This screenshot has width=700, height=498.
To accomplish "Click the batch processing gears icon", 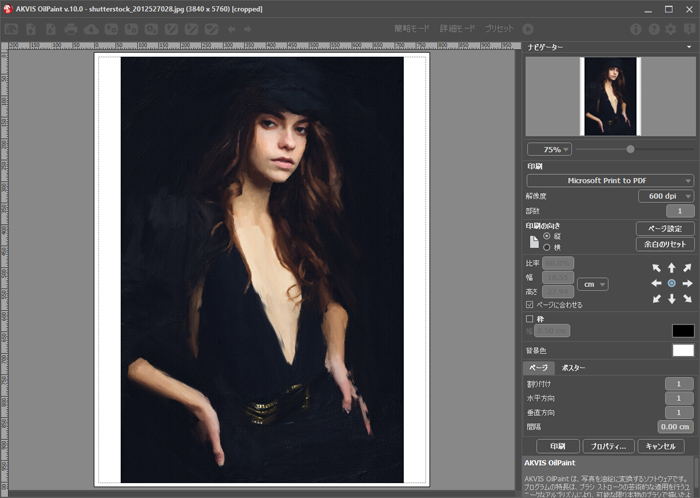I will click(x=151, y=29).
